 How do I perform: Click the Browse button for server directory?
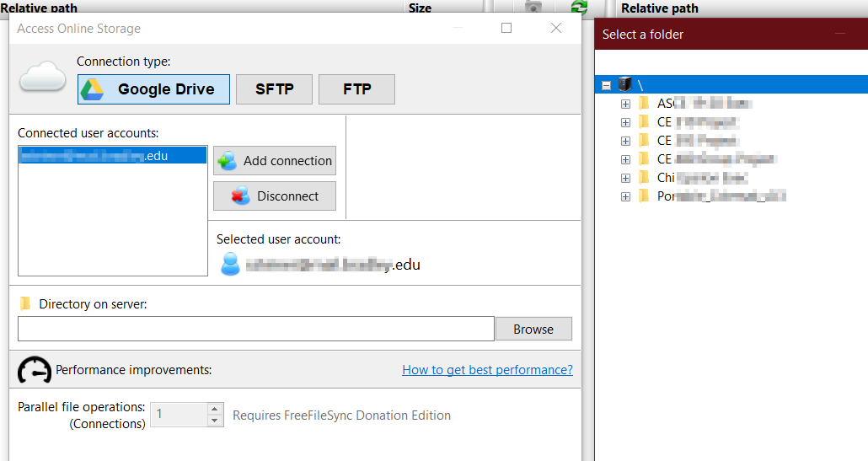(x=533, y=329)
